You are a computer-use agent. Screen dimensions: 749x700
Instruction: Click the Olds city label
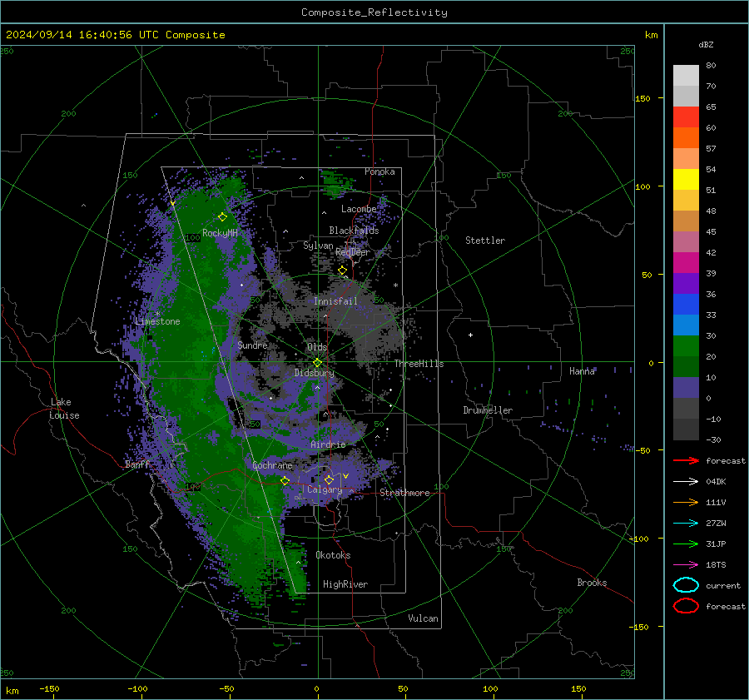(x=317, y=347)
